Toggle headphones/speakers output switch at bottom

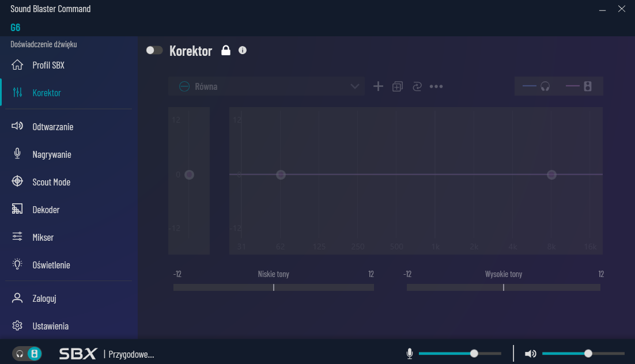point(27,354)
